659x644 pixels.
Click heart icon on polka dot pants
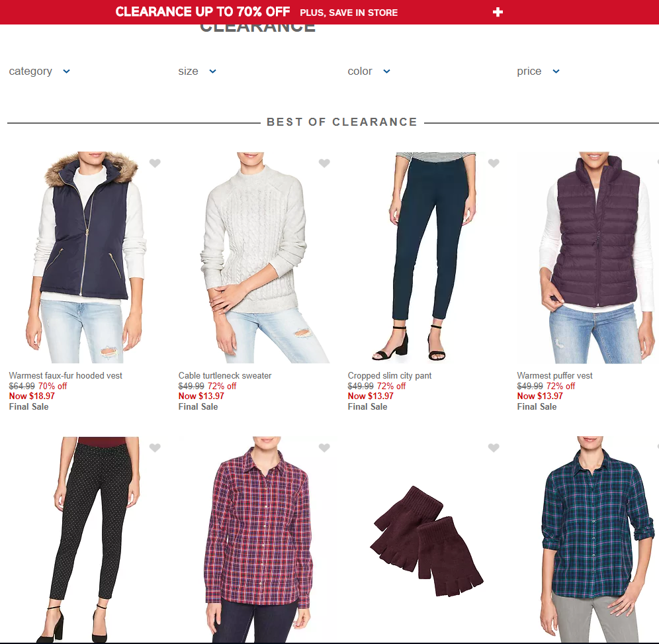[x=155, y=448]
